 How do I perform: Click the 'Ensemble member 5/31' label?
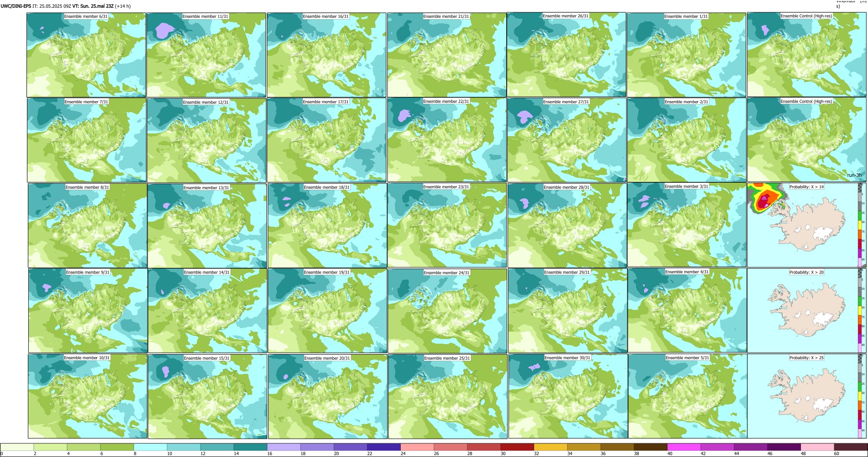click(x=688, y=358)
